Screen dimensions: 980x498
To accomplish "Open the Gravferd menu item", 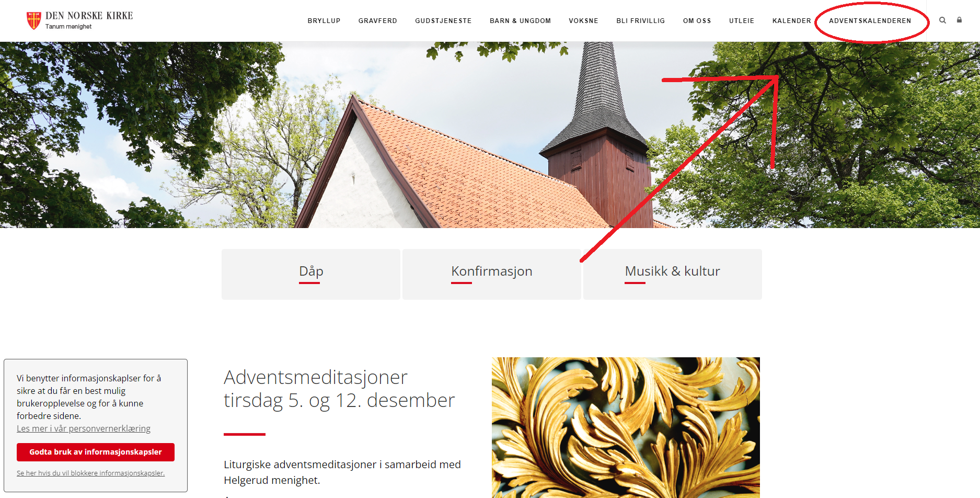I will 378,21.
